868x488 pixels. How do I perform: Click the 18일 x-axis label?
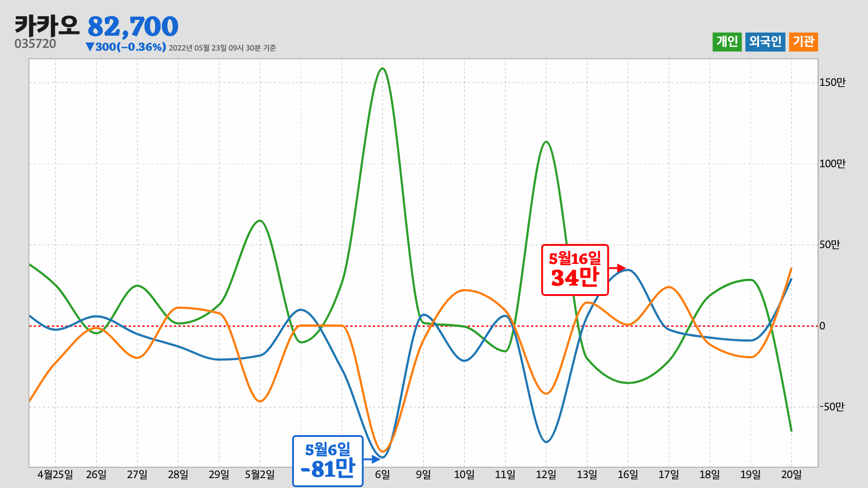710,474
